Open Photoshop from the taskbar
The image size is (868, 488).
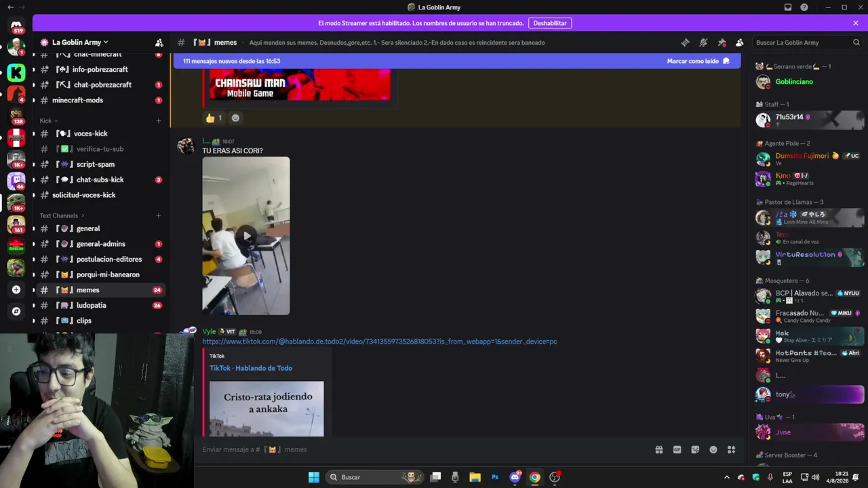pyautogui.click(x=495, y=477)
